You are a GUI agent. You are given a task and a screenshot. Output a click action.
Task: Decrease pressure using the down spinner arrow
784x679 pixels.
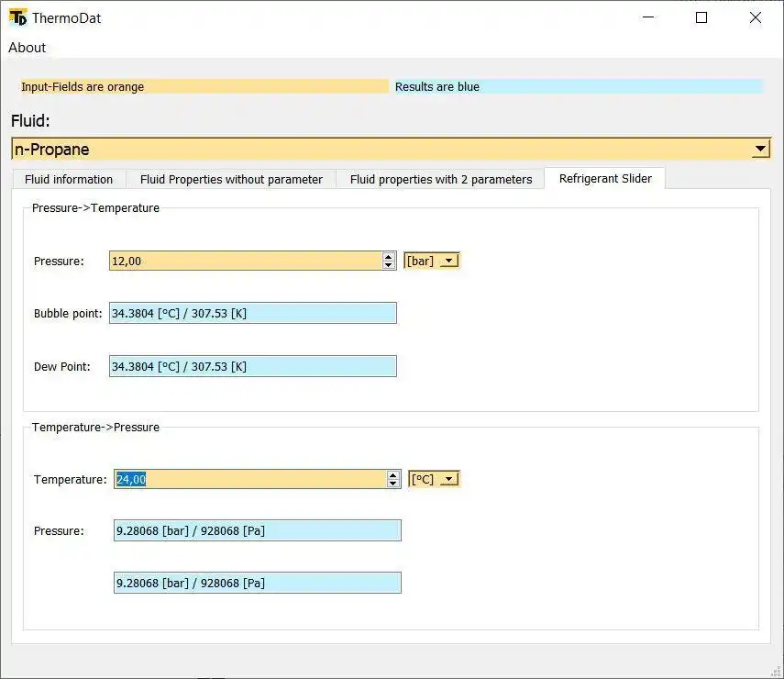click(389, 265)
